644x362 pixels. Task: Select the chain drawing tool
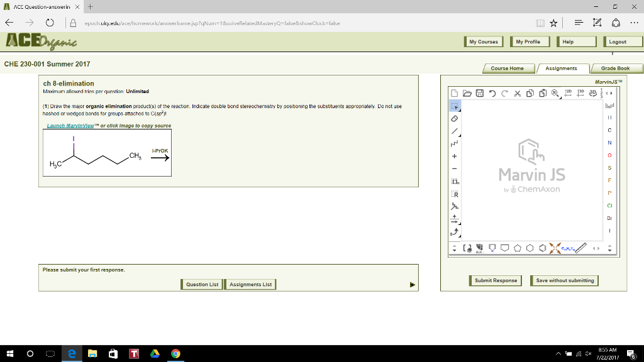pos(455,143)
